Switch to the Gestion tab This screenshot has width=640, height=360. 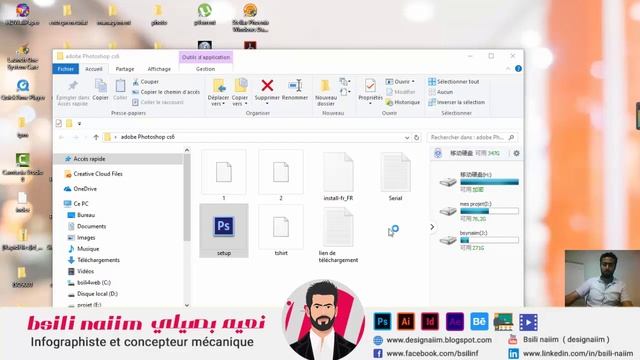pyautogui.click(x=205, y=69)
